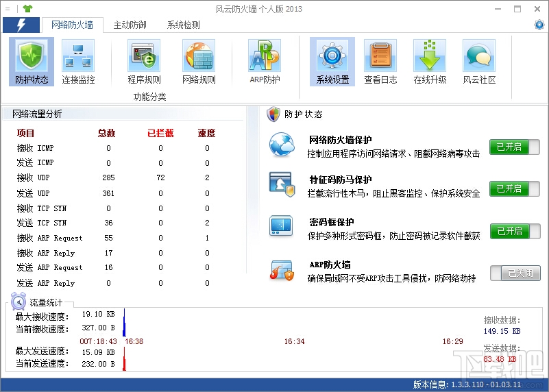Click the 防护状态 colored shield icon

273,114
